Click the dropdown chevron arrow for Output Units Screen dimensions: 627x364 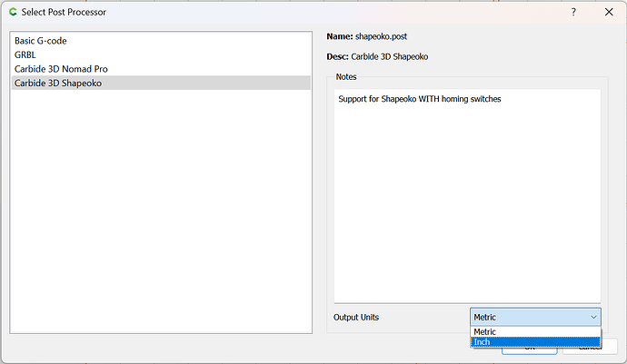tap(593, 317)
